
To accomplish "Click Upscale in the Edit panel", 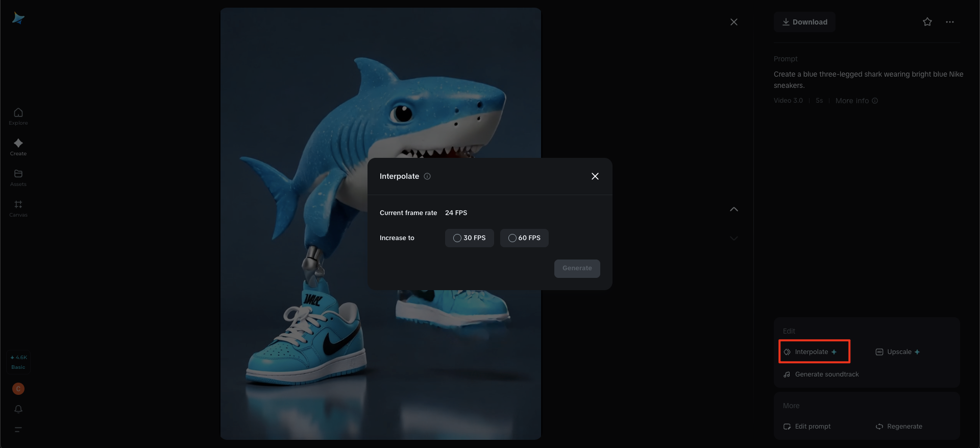I will pos(898,352).
